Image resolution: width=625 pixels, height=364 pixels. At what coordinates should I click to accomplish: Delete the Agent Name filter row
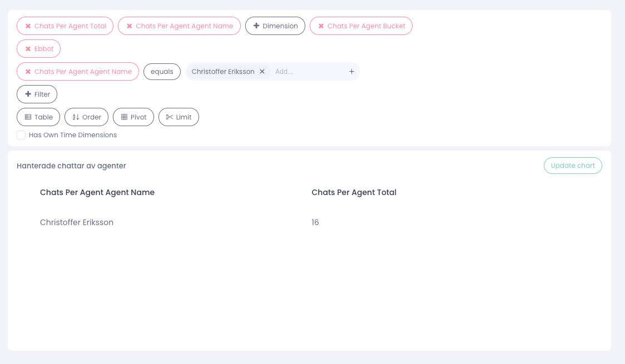(28, 72)
